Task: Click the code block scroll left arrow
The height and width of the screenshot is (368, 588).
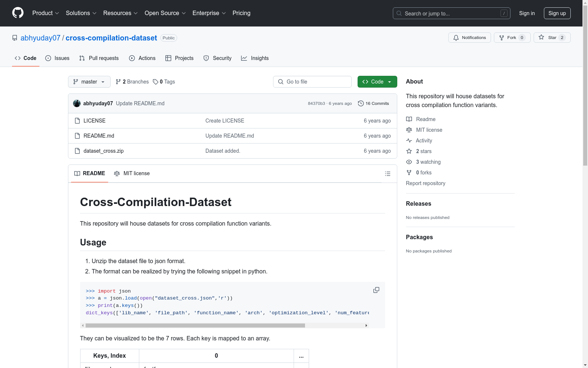Action: 83,325
